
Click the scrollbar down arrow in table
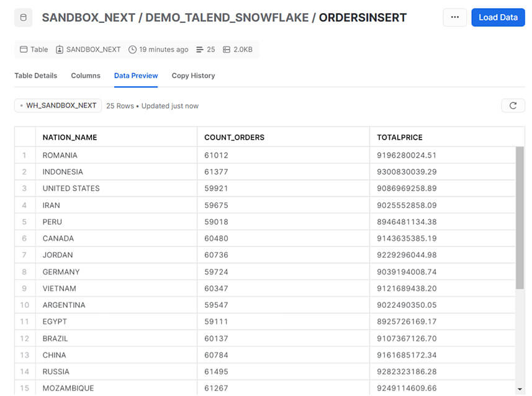point(520,389)
